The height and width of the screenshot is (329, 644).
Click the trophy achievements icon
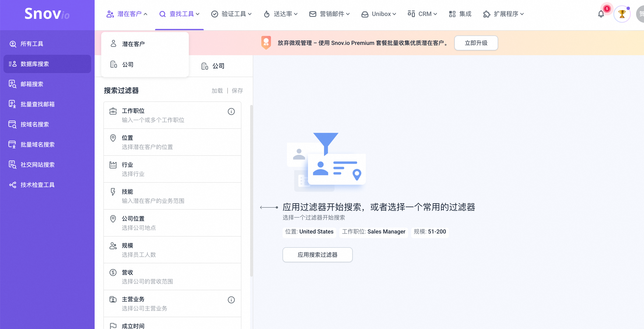(x=622, y=14)
